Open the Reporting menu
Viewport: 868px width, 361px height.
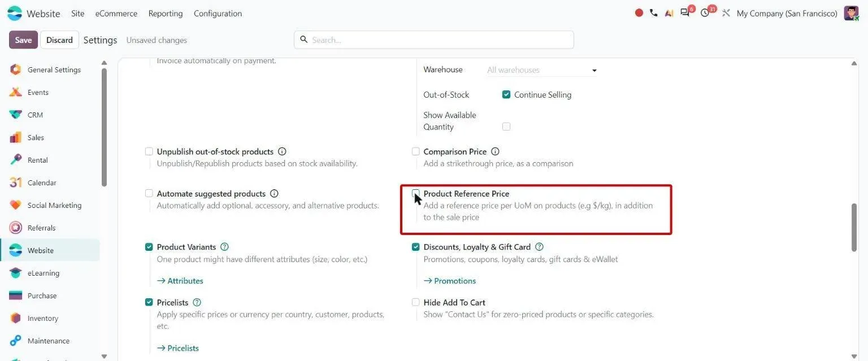point(166,13)
